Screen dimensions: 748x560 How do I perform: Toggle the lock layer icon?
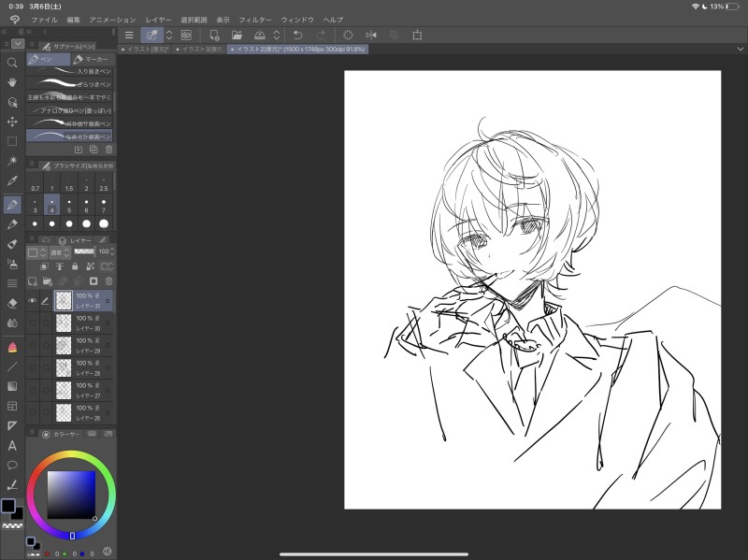[x=75, y=266]
